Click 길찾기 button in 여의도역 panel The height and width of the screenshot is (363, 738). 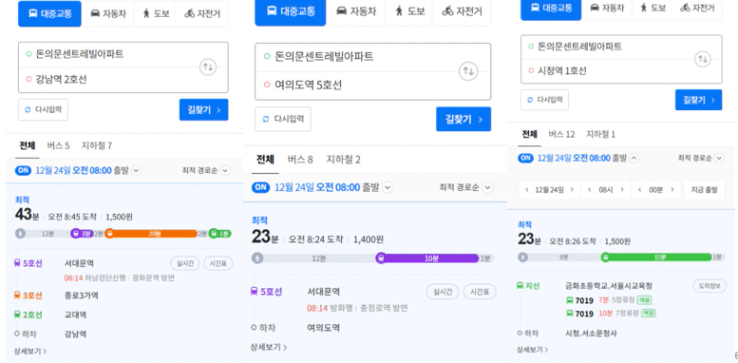point(464,119)
